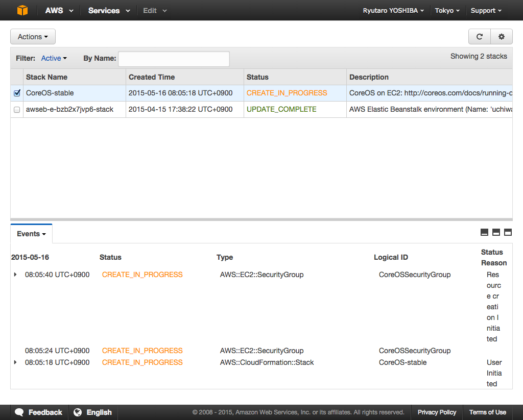Screen dimensions: 523x420
Task: Expand the 08:05:40 event row
Action: (15, 275)
